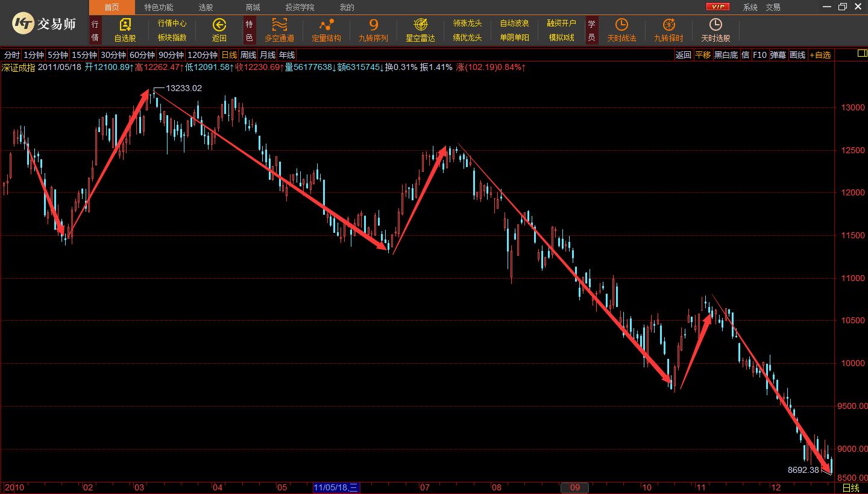Switch to the 选股 tab
This screenshot has height=494, width=868.
click(206, 7)
